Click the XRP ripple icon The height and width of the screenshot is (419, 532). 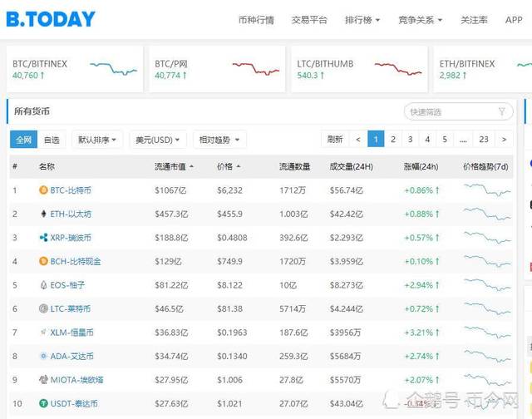pos(43,238)
